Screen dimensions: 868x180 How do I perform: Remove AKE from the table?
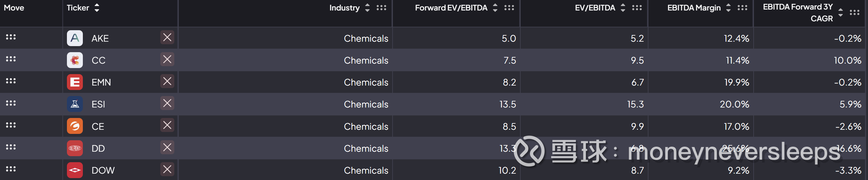click(167, 37)
